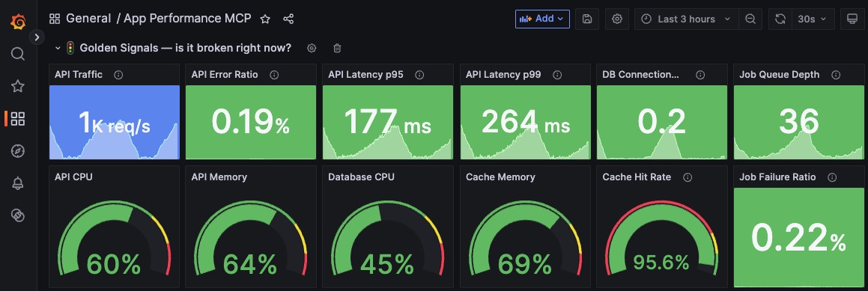Show info for API Traffic panel
Viewport: 868px width, 291px height.
[118, 75]
